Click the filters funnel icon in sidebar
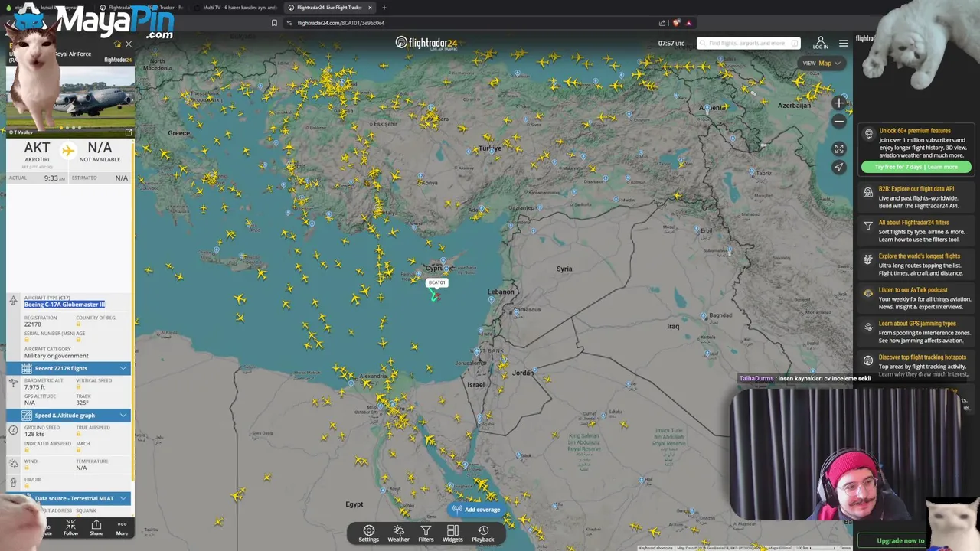The image size is (980, 551). (868, 226)
